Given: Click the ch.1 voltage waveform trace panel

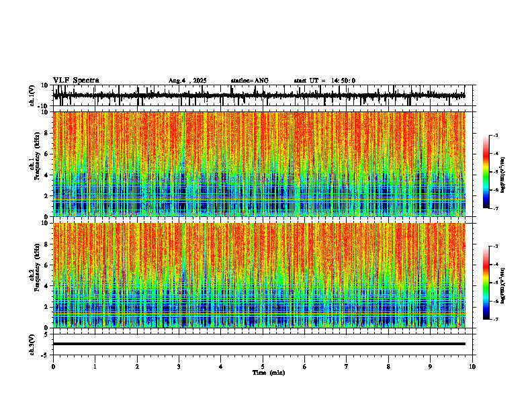Looking at the screenshot, I should pos(264,95).
